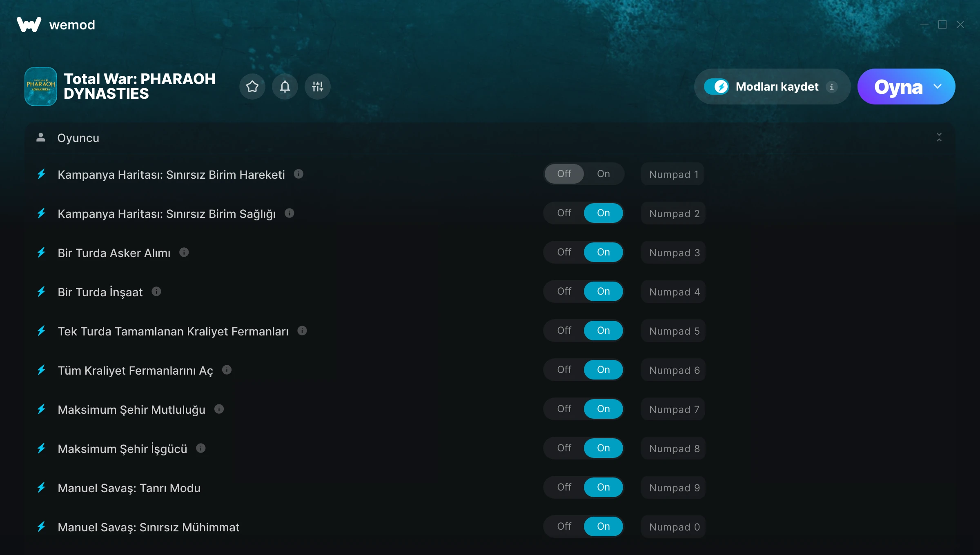Turn on Sınırsız Birim Hareketi cheat
The width and height of the screenshot is (980, 555).
pyautogui.click(x=603, y=174)
